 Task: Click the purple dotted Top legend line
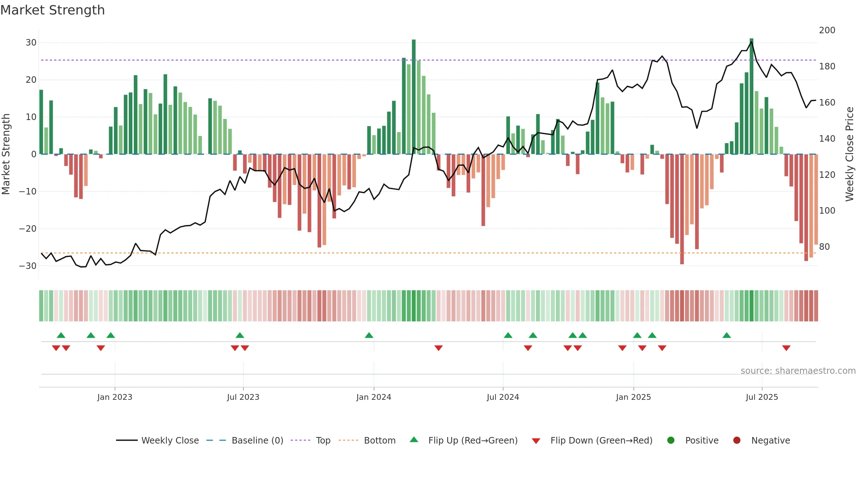pyautogui.click(x=301, y=440)
